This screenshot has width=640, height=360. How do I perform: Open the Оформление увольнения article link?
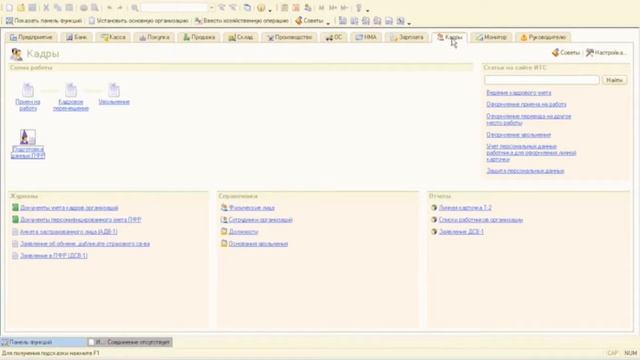[x=518, y=135]
